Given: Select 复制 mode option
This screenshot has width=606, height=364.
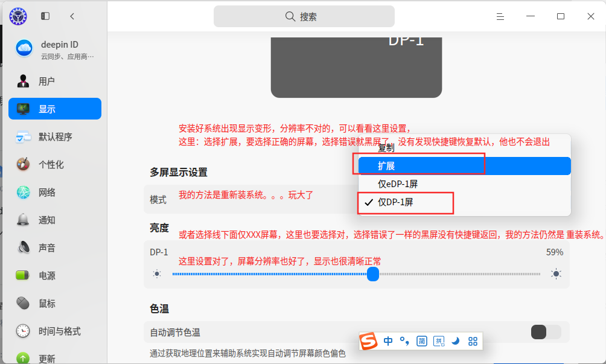Looking at the screenshot, I should 465,148.
